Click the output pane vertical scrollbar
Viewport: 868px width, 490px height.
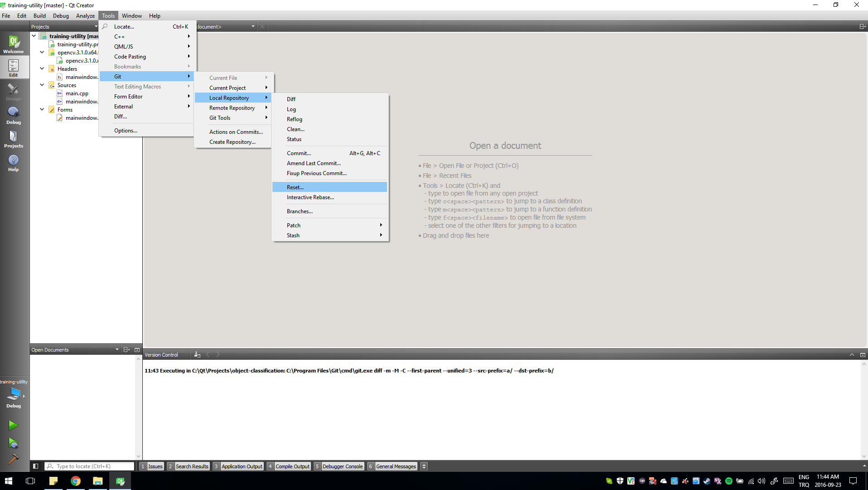pyautogui.click(x=864, y=410)
